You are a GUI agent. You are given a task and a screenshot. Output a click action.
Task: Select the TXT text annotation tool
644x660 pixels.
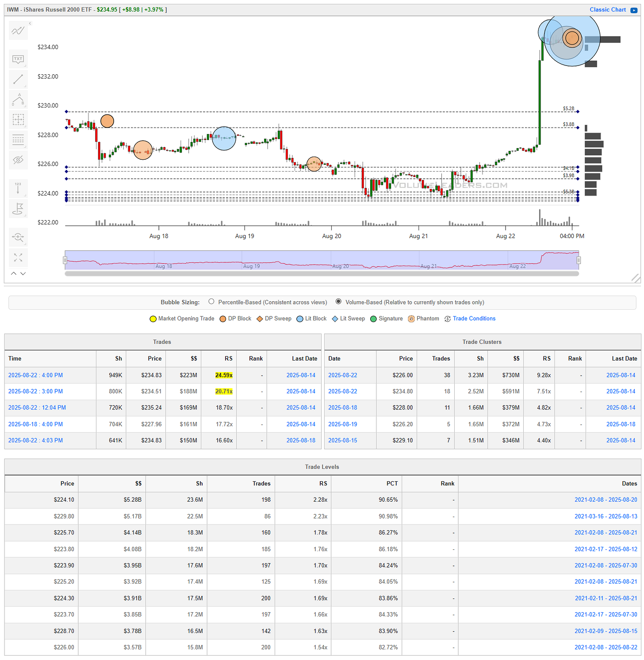point(18,59)
